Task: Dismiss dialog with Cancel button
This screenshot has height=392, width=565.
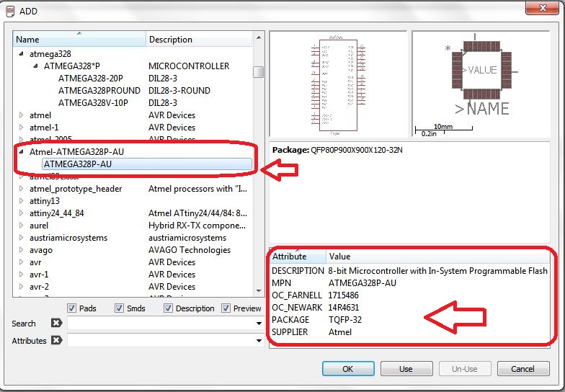Action: [523, 369]
